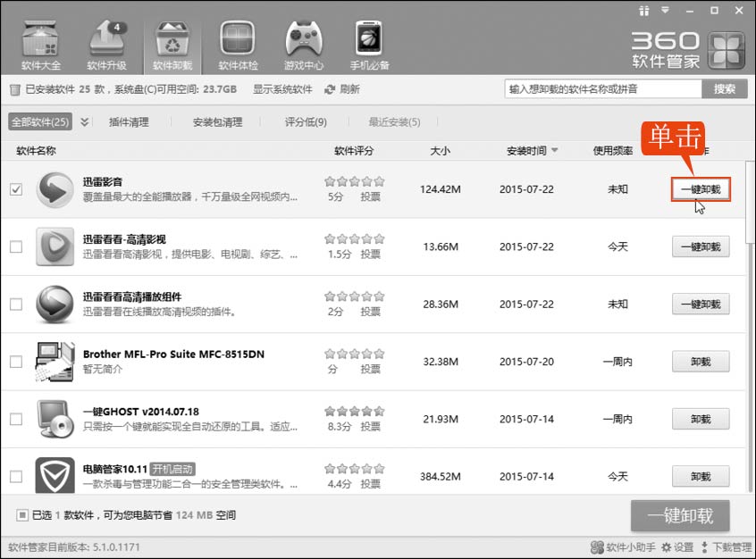
Task: Click the rating stars for 迅雷看看-高清影视
Action: click(x=355, y=239)
